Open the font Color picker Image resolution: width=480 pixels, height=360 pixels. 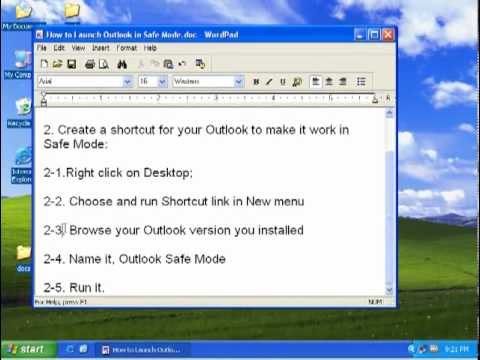(x=297, y=82)
